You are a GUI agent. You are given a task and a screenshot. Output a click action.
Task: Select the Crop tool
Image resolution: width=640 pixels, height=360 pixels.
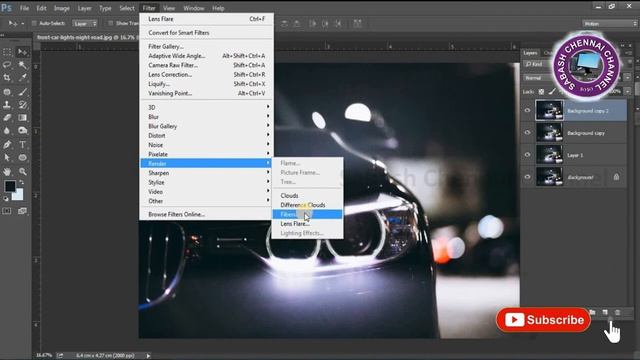[x=7, y=78]
